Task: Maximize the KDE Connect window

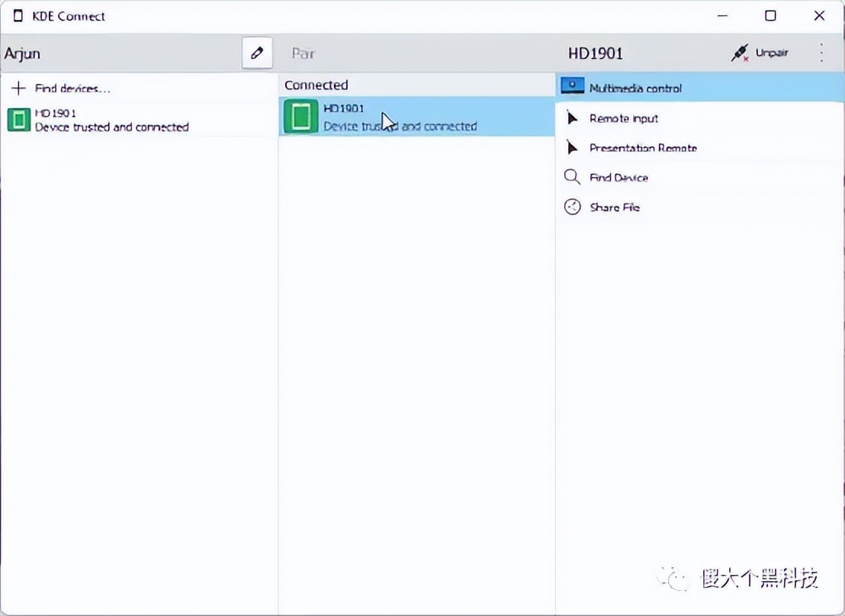Action: click(770, 16)
